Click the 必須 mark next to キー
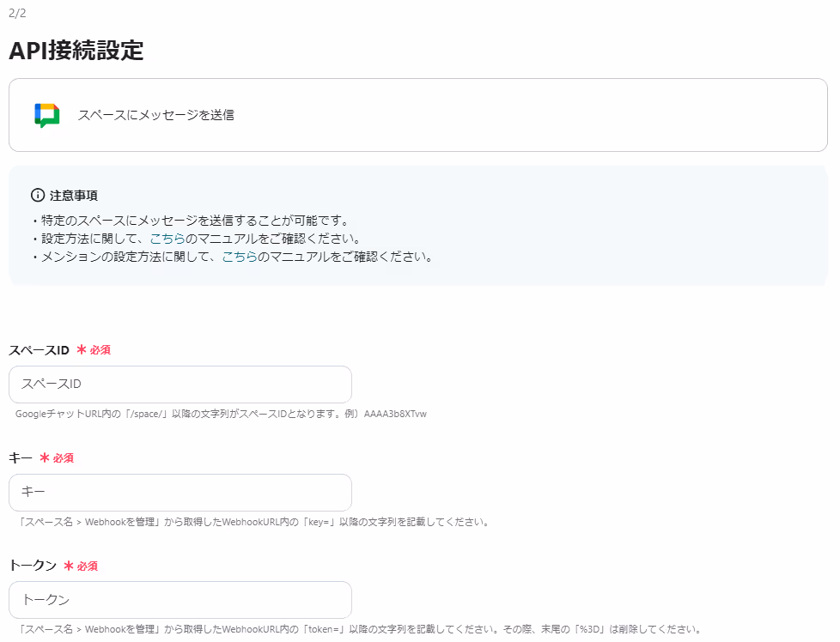 pos(57,458)
